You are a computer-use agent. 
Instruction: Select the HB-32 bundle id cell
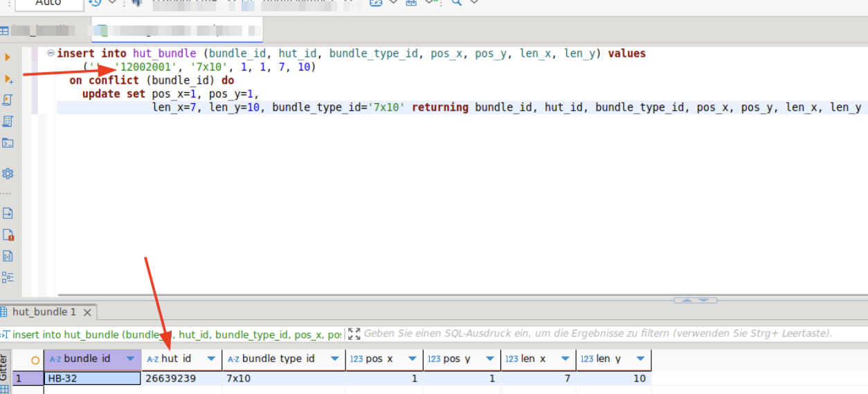[92, 379]
